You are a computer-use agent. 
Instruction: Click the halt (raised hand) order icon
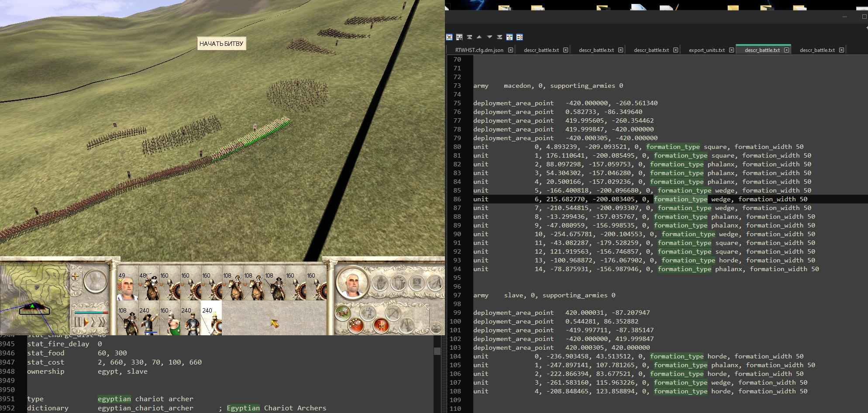pos(380,283)
